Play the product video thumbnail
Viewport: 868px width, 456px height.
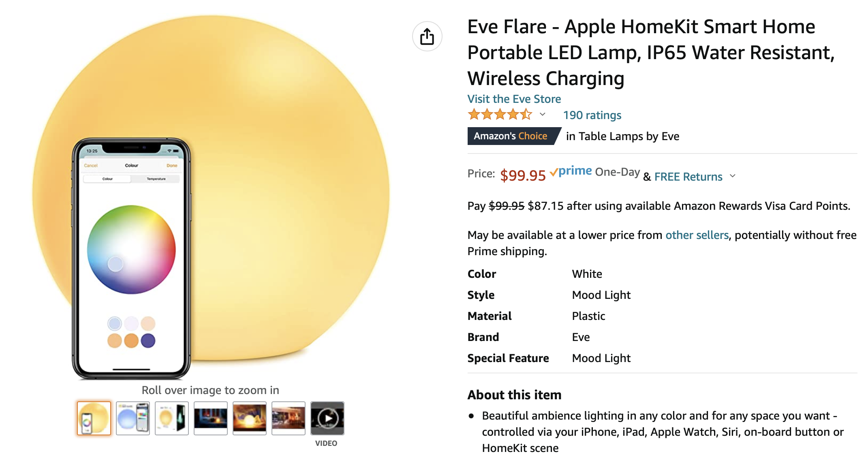[x=327, y=418]
